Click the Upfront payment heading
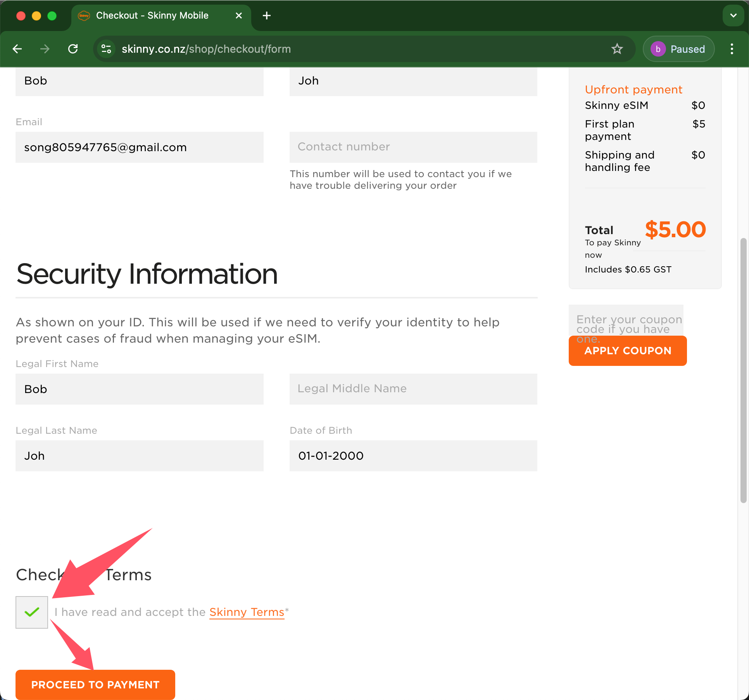749x700 pixels. tap(633, 90)
